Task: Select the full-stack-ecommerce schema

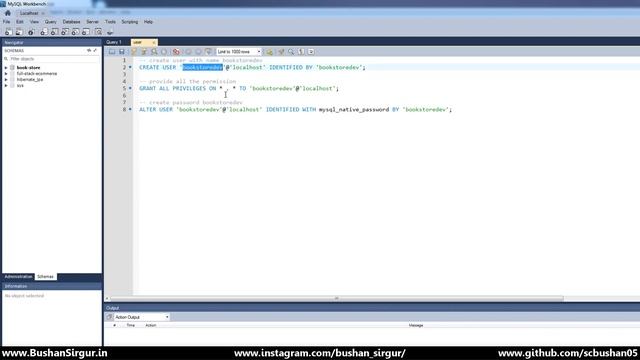Action: [x=37, y=74]
